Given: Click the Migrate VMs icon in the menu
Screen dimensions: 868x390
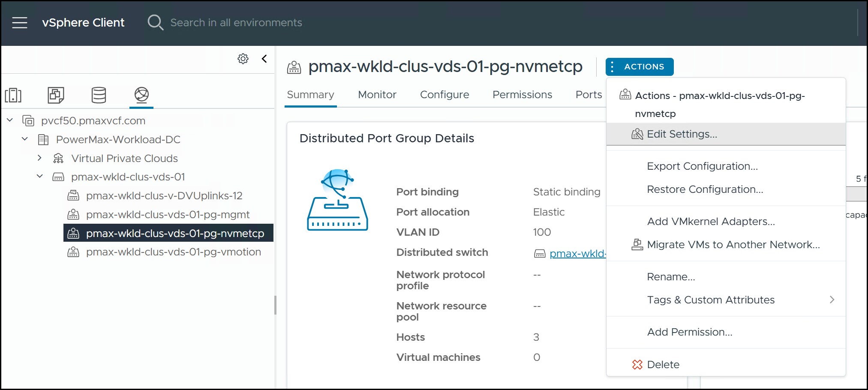Looking at the screenshot, I should tap(637, 245).
